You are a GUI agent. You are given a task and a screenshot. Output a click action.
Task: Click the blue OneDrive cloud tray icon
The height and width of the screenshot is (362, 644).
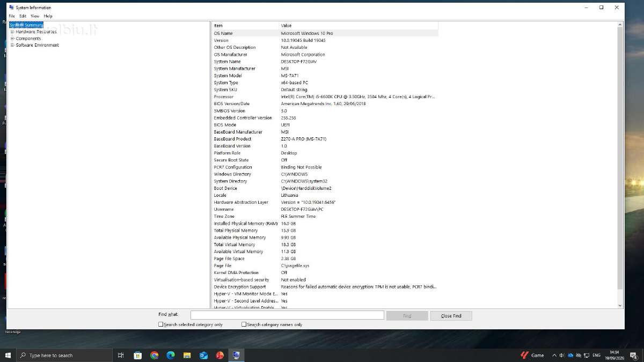pos(570,355)
